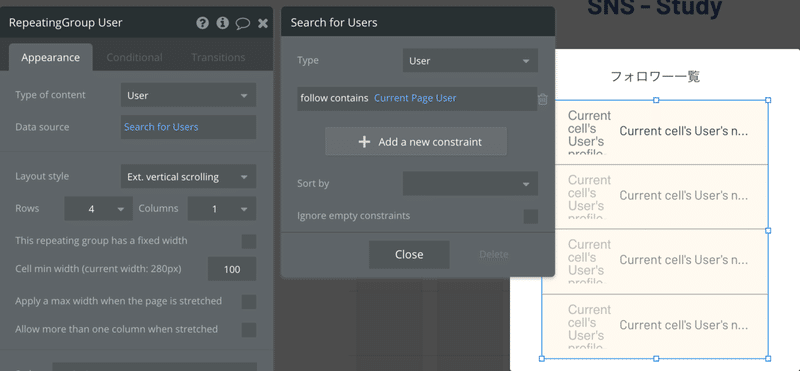
Task: Expand the Layout style dropdown
Action: (x=188, y=177)
